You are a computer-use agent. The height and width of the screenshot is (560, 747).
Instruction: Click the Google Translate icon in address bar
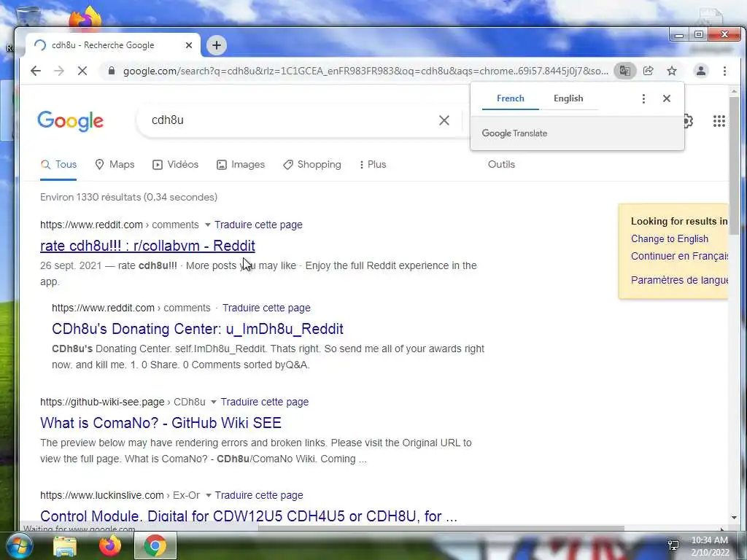click(x=624, y=71)
